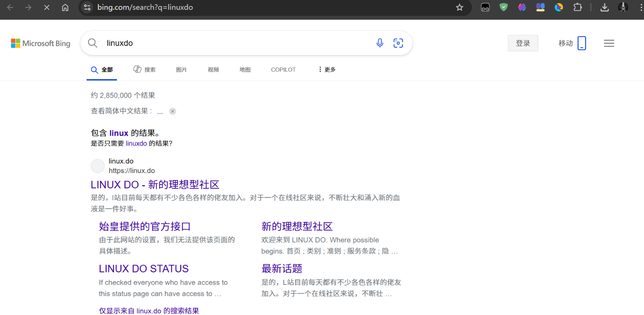Click the bold linux suggestion link
The image size is (644, 315).
119,133
